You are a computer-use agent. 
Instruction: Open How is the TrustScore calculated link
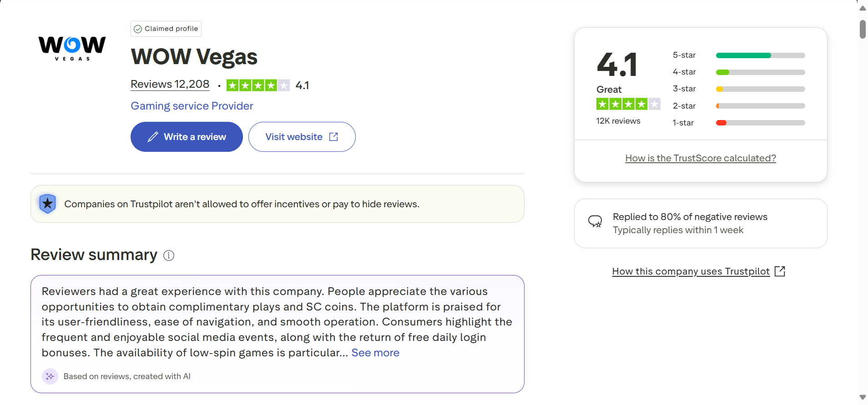[x=700, y=158]
